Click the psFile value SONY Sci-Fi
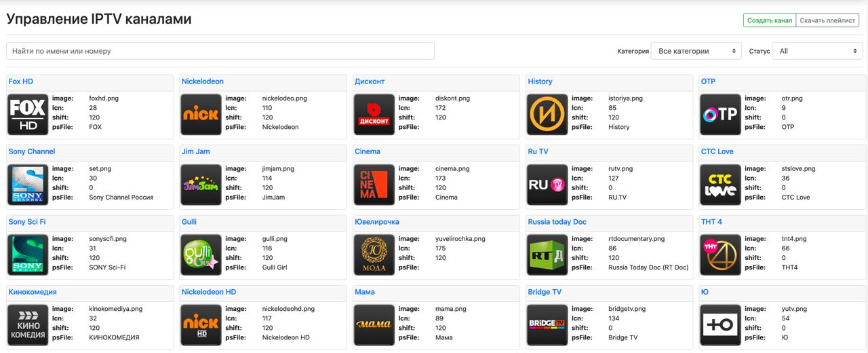The height and width of the screenshot is (353, 868). (107, 267)
